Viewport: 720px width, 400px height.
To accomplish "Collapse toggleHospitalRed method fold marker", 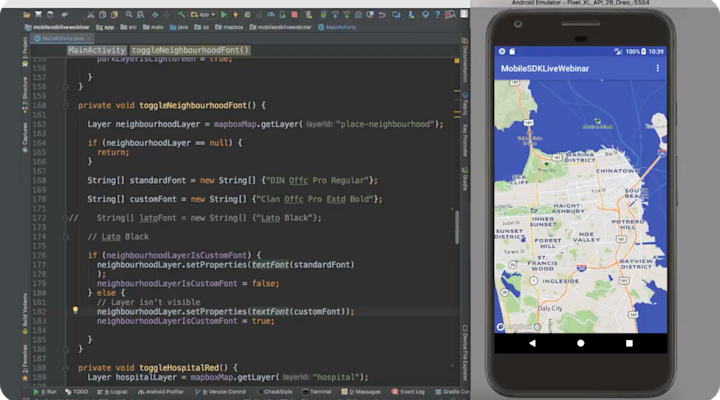I will 66,368.
